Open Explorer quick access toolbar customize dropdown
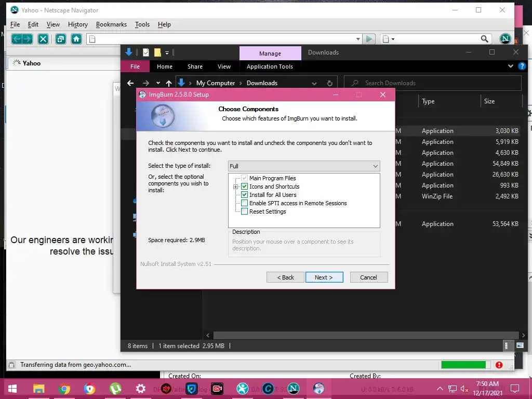The height and width of the screenshot is (399, 532). pos(167,52)
